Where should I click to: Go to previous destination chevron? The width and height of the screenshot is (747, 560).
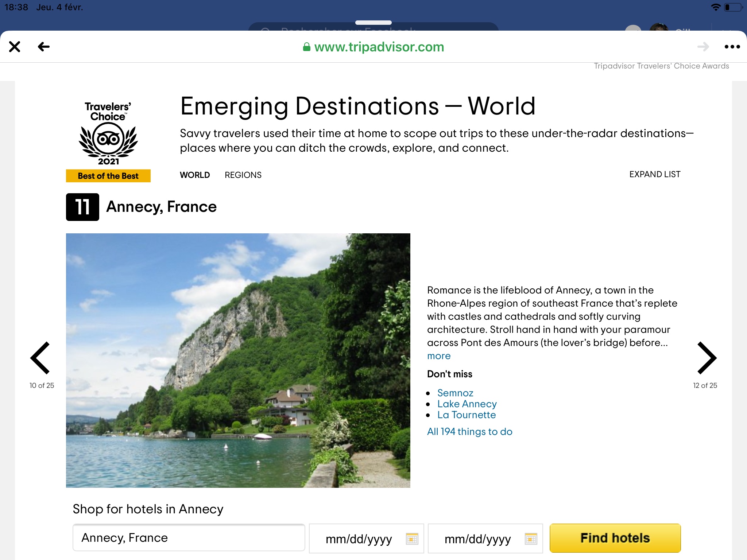pos(40,358)
